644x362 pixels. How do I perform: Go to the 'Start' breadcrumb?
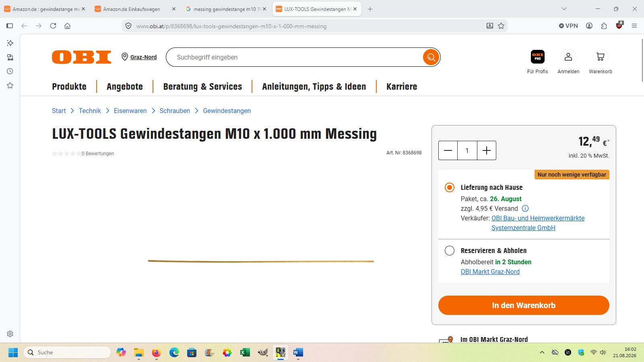tap(59, 111)
